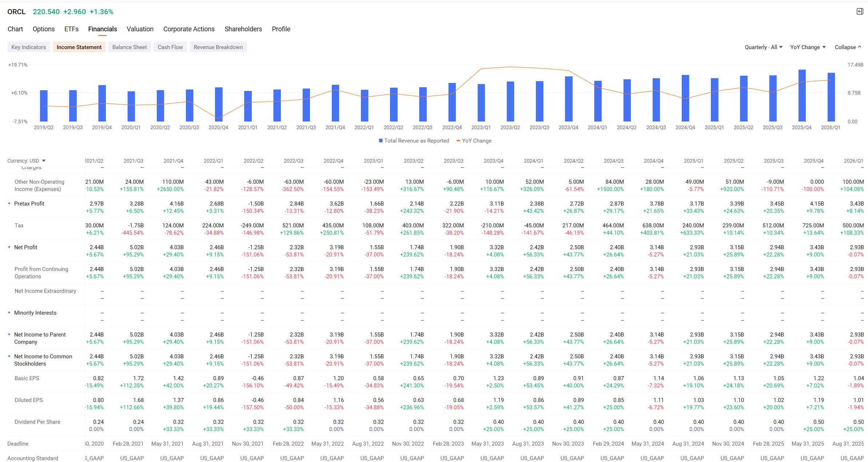The height and width of the screenshot is (462, 868).
Task: Click the 220.540 stock price
Action: click(46, 12)
